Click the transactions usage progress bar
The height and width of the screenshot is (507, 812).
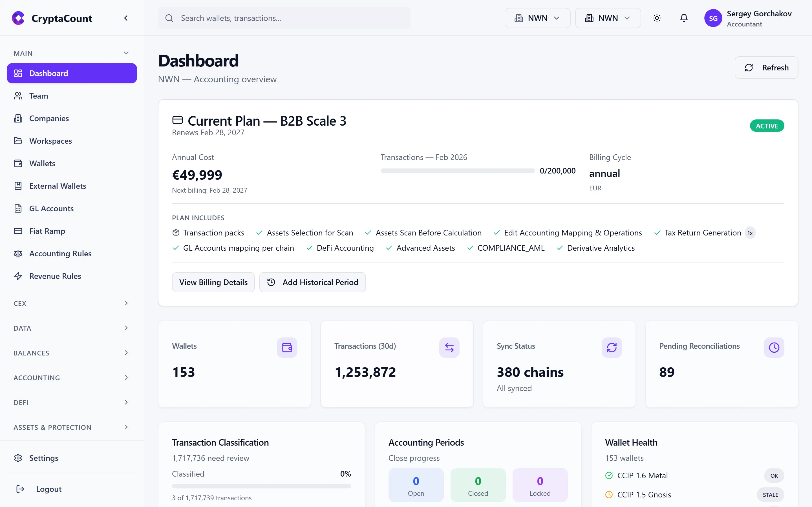click(x=457, y=170)
